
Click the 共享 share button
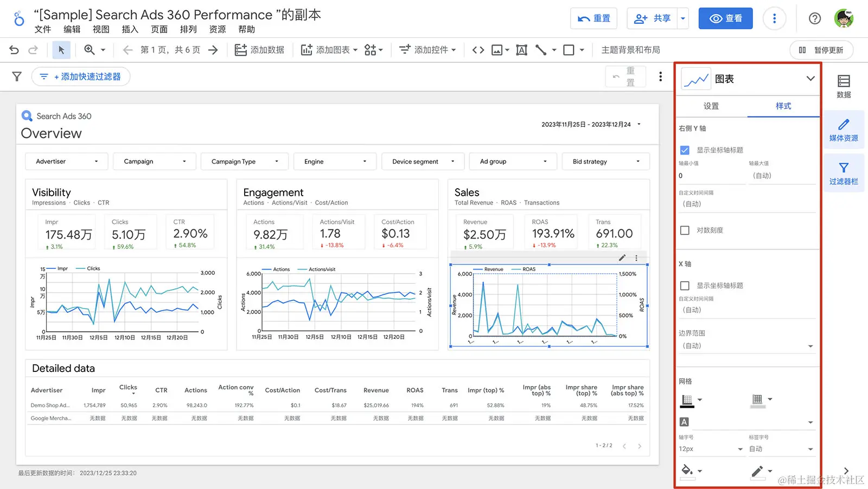point(652,18)
